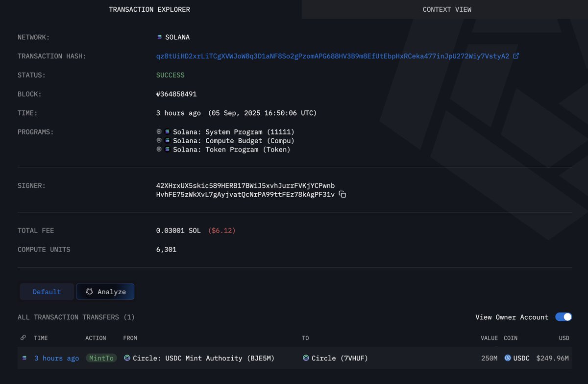Click the transaction hash link
Image resolution: width=588 pixels, height=384 pixels.
click(x=333, y=56)
